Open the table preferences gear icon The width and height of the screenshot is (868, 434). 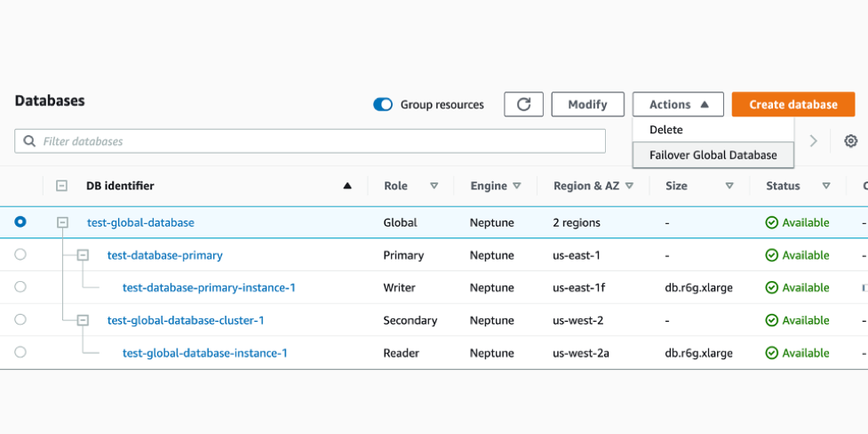pyautogui.click(x=851, y=141)
